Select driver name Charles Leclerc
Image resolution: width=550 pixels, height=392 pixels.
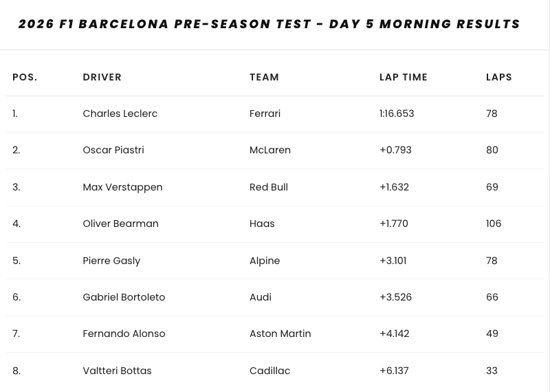[x=120, y=113]
